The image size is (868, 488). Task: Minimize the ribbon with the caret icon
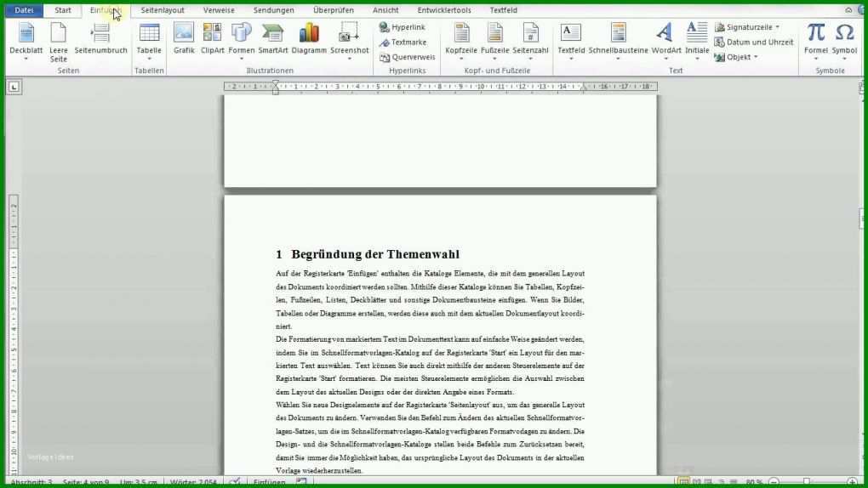(848, 10)
